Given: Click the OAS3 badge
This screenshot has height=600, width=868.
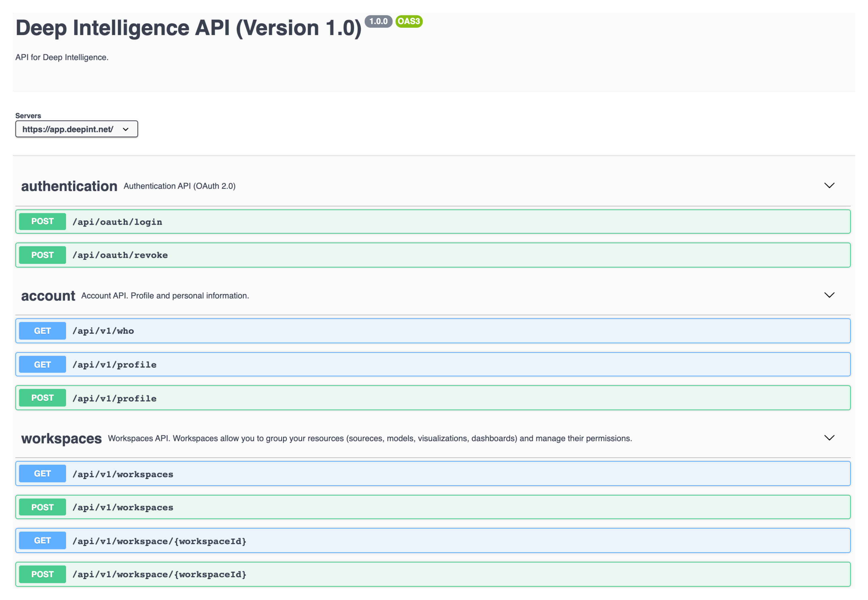Looking at the screenshot, I should (x=409, y=21).
